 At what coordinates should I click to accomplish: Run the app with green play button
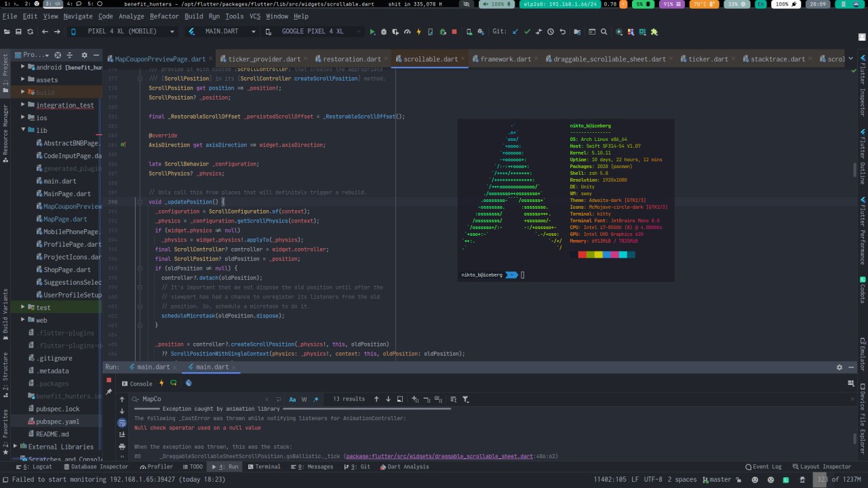372,32
